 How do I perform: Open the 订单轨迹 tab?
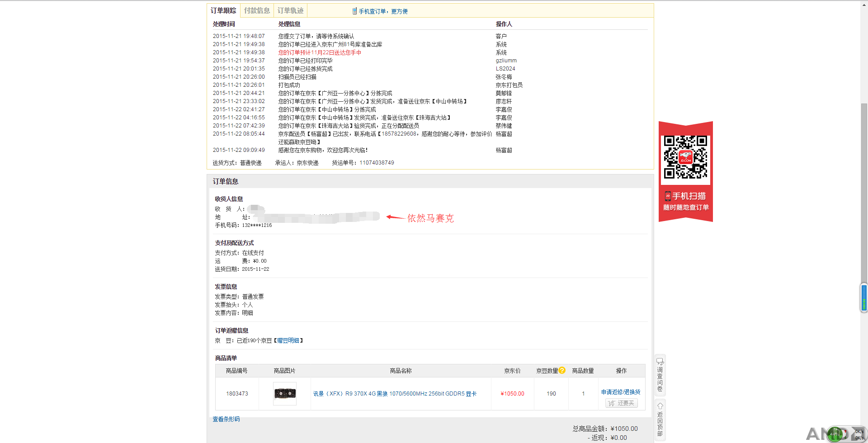pyautogui.click(x=290, y=10)
